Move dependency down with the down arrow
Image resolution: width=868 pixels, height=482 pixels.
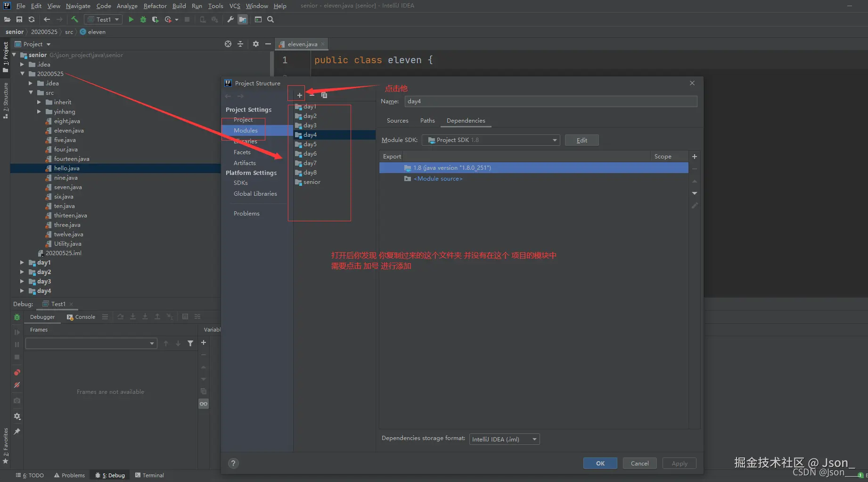(695, 193)
